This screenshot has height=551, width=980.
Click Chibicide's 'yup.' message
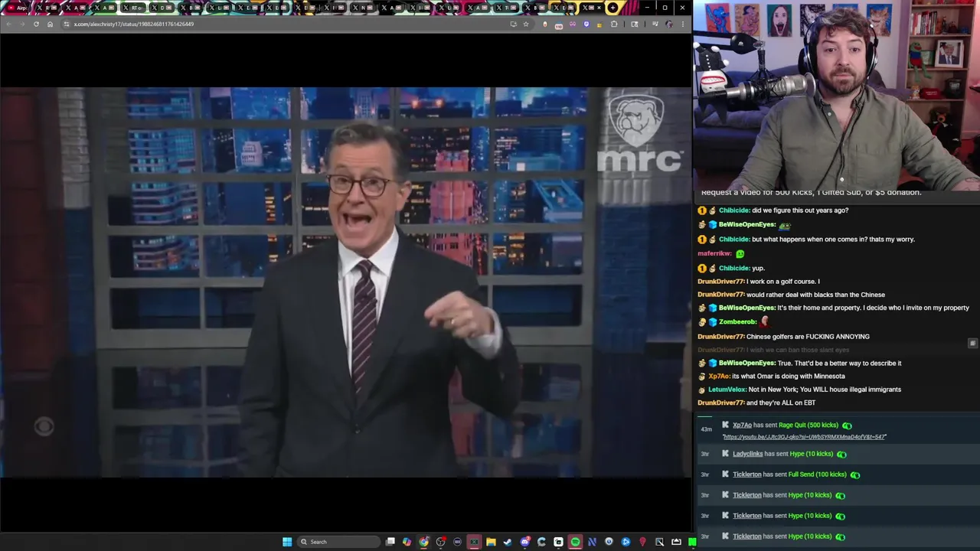click(x=759, y=269)
